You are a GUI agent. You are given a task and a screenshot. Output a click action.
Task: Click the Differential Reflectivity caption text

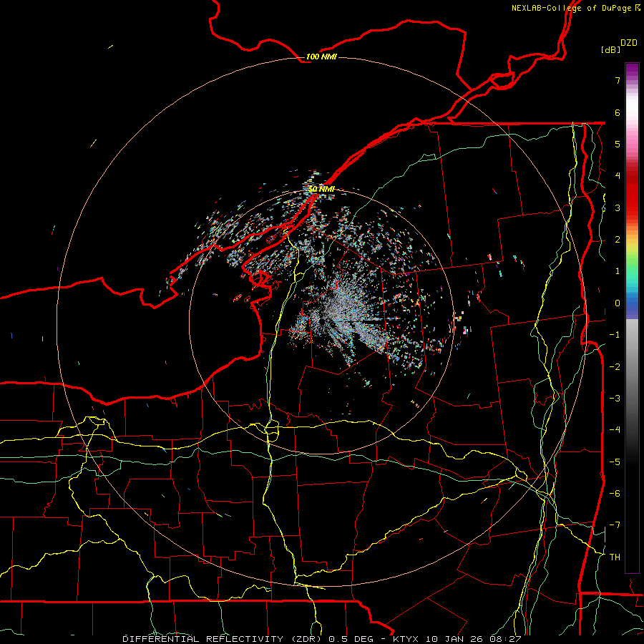point(321,639)
